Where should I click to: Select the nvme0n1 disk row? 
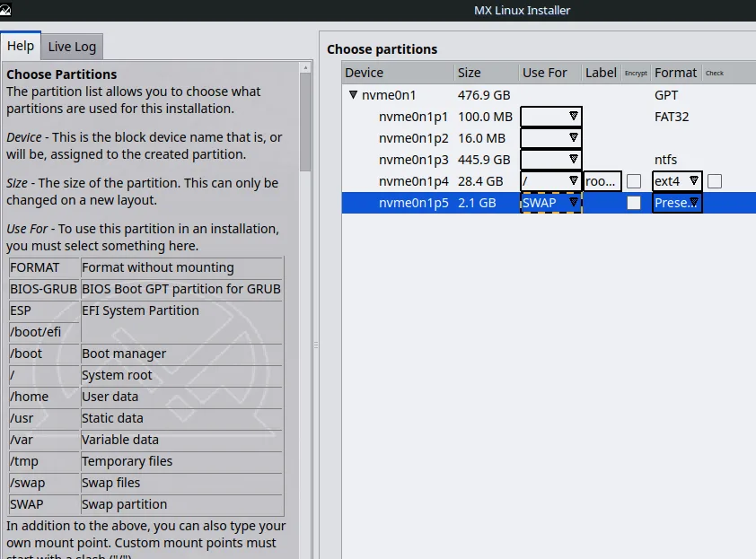coord(549,95)
